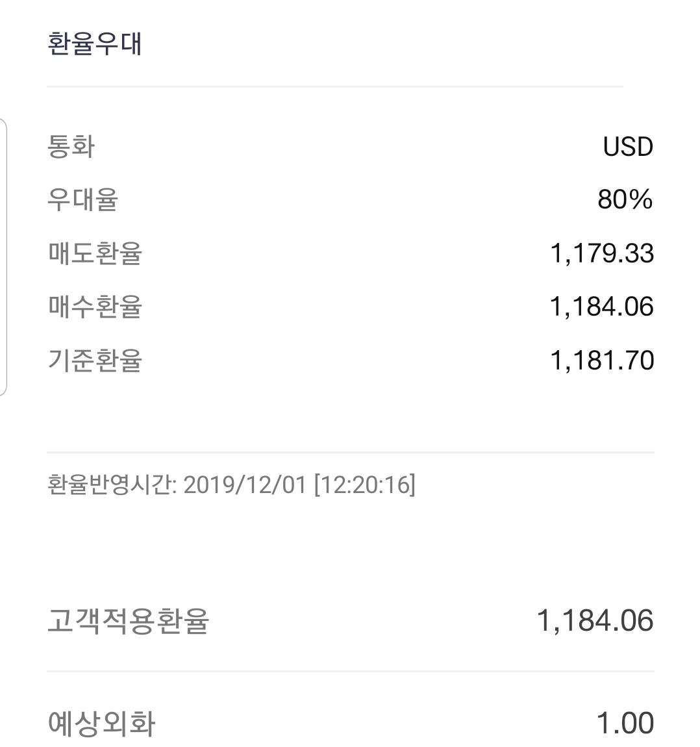The width and height of the screenshot is (700, 747).
Task: Click the divider under 환율우대 heading
Action: (x=335, y=86)
